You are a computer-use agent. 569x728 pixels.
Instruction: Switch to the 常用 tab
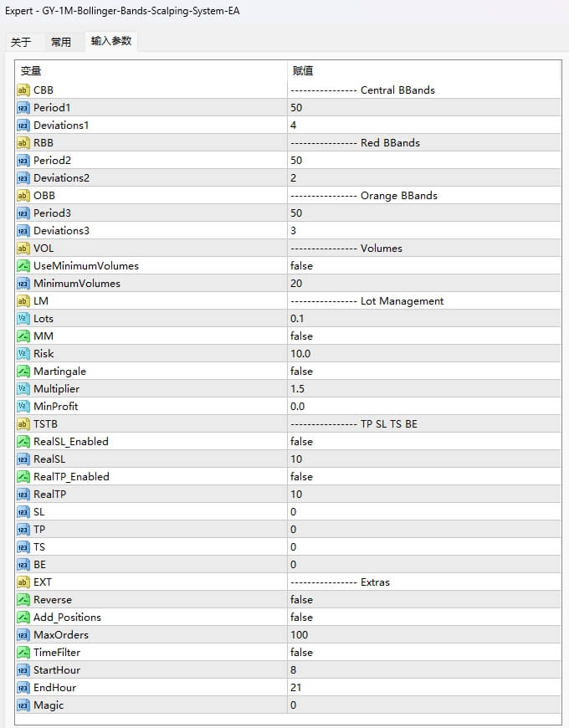[x=61, y=42]
